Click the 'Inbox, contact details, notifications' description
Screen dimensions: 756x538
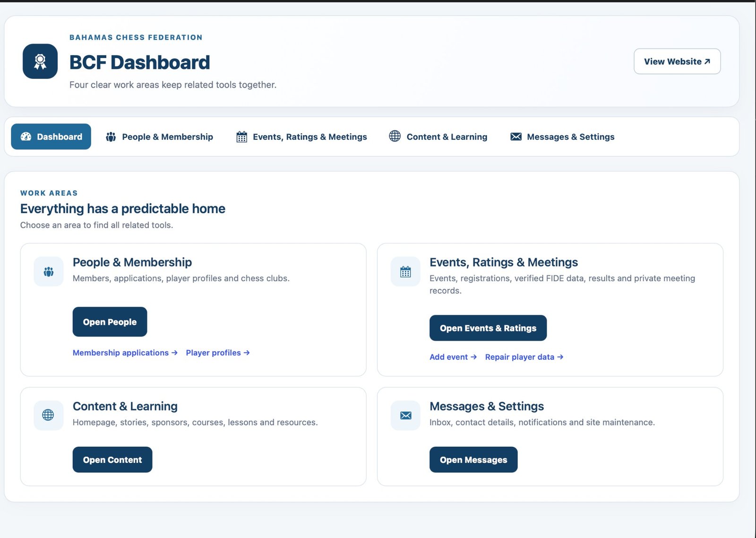(x=542, y=422)
